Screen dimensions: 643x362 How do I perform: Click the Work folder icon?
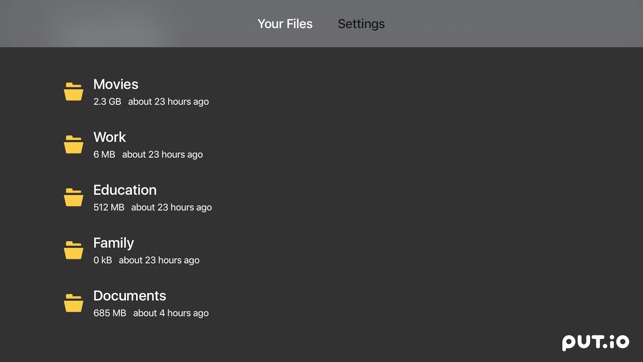click(74, 144)
